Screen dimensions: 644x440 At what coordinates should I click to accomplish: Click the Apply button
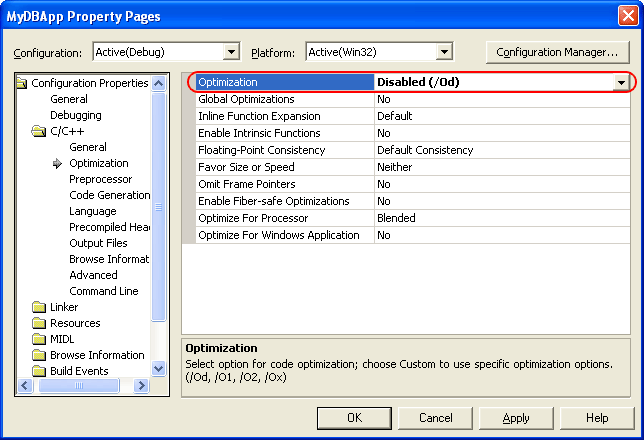pyautogui.click(x=516, y=418)
